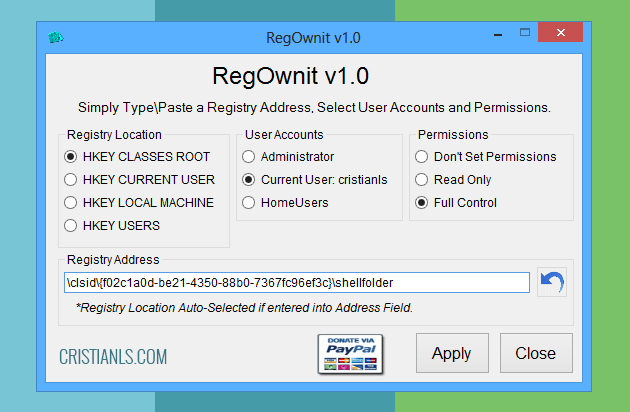Select HKEY LOCAL MACHINE radio button
This screenshot has width=630, height=412.
pyautogui.click(x=71, y=203)
